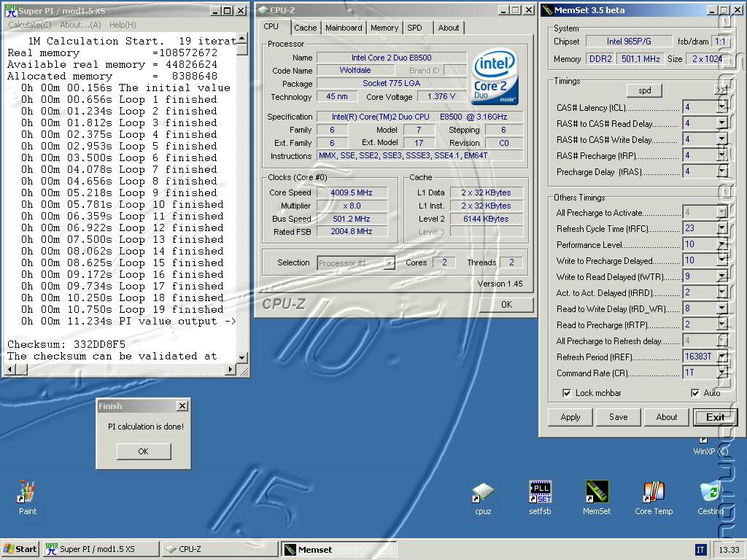Viewport: 747px width, 560px height.
Task: Switch to the Mainboard tab in CPU-Z
Action: click(x=344, y=28)
